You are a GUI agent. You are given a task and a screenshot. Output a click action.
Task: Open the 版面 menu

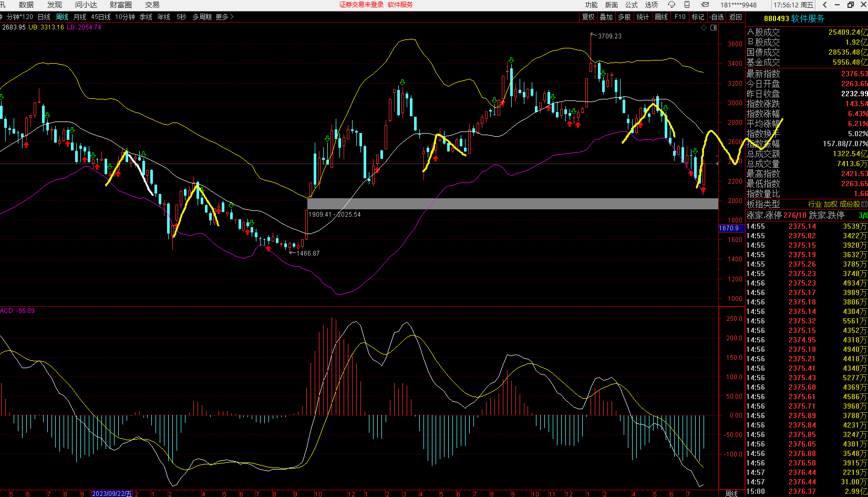pyautogui.click(x=612, y=5)
